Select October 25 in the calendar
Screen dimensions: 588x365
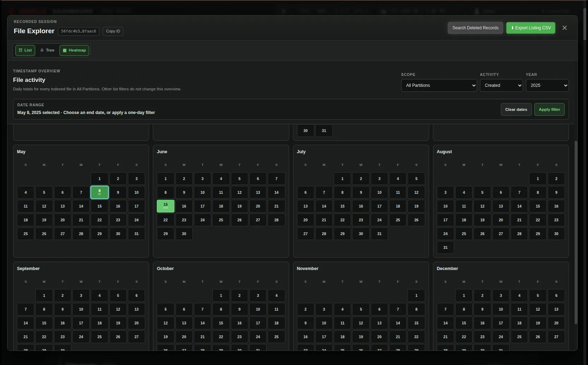277,337
